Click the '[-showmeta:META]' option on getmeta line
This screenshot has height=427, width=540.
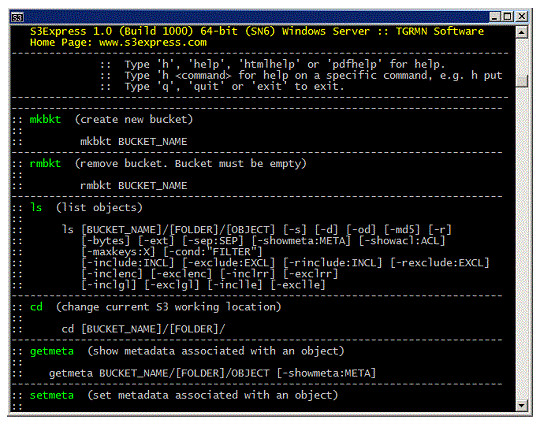click(x=326, y=373)
